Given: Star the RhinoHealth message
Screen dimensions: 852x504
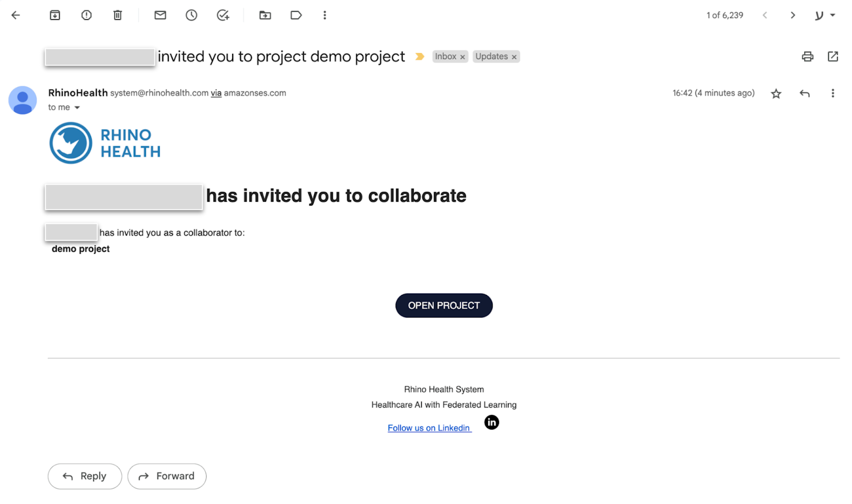Looking at the screenshot, I should click(776, 94).
